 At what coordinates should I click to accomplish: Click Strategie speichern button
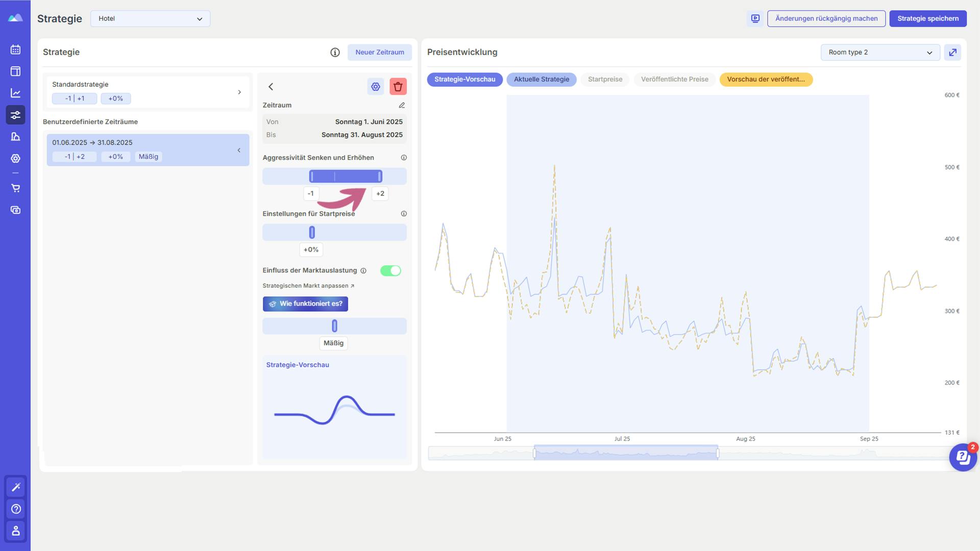[928, 18]
